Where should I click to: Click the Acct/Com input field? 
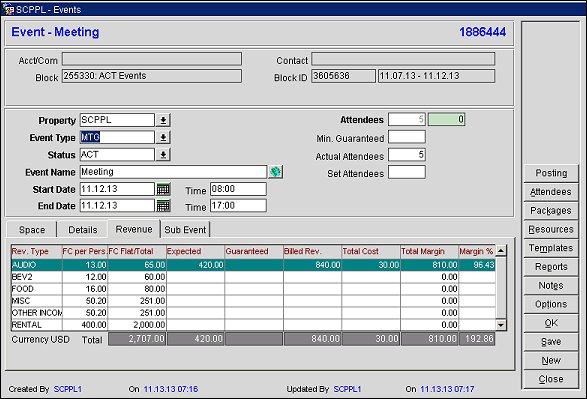tap(152, 59)
